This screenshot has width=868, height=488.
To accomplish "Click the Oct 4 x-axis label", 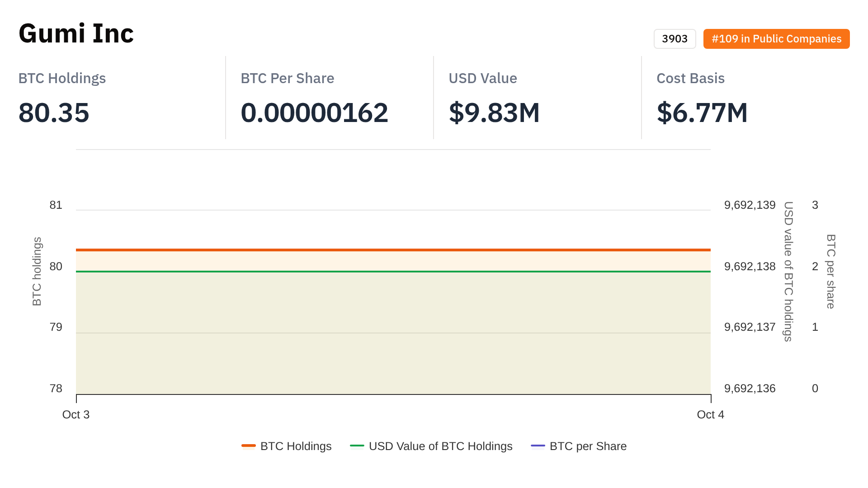I will [710, 414].
